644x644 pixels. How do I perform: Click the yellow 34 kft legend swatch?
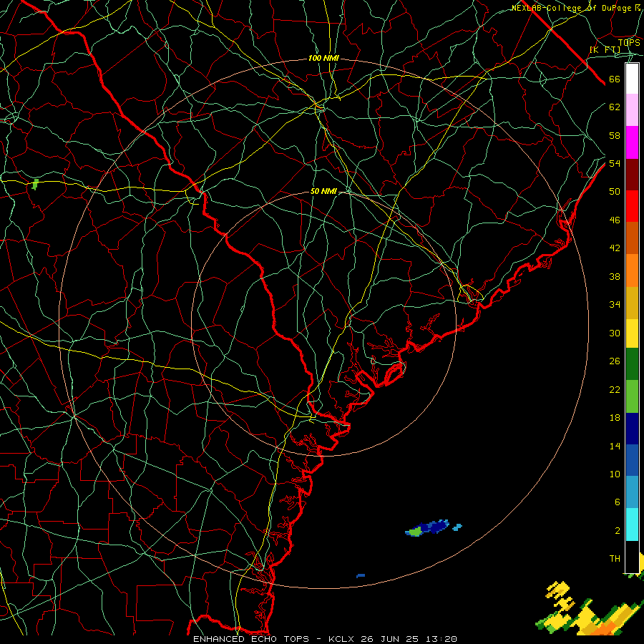pyautogui.click(x=632, y=333)
